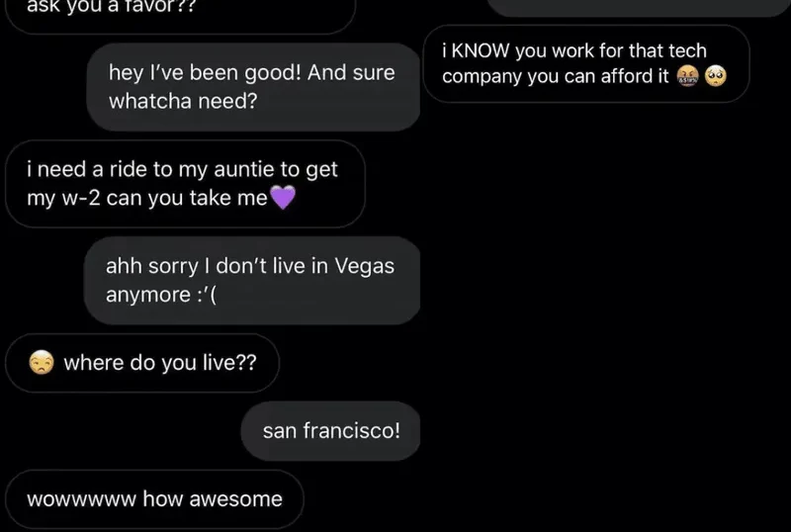Tap the pleading eyes emoji
The image size is (791, 532).
click(715, 77)
